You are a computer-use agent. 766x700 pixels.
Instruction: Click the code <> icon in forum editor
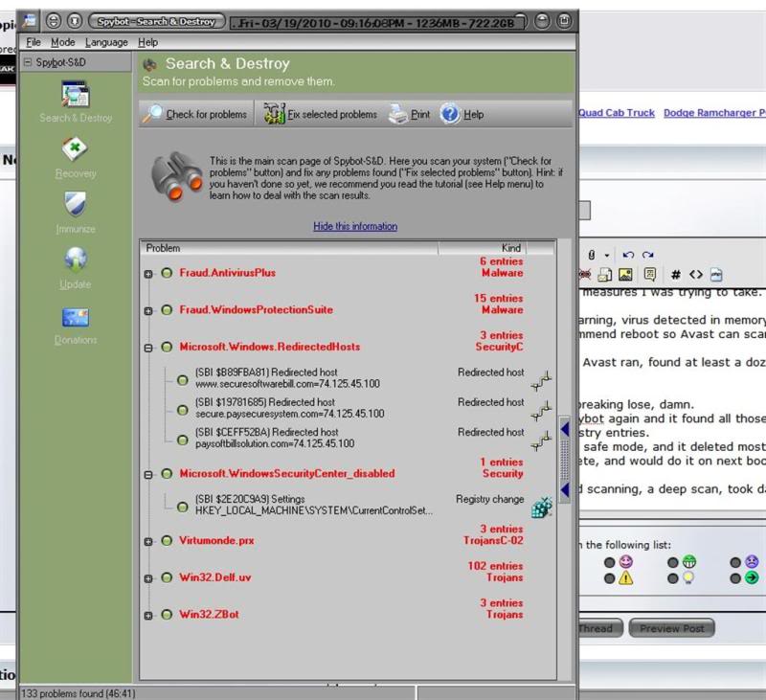pos(696,275)
